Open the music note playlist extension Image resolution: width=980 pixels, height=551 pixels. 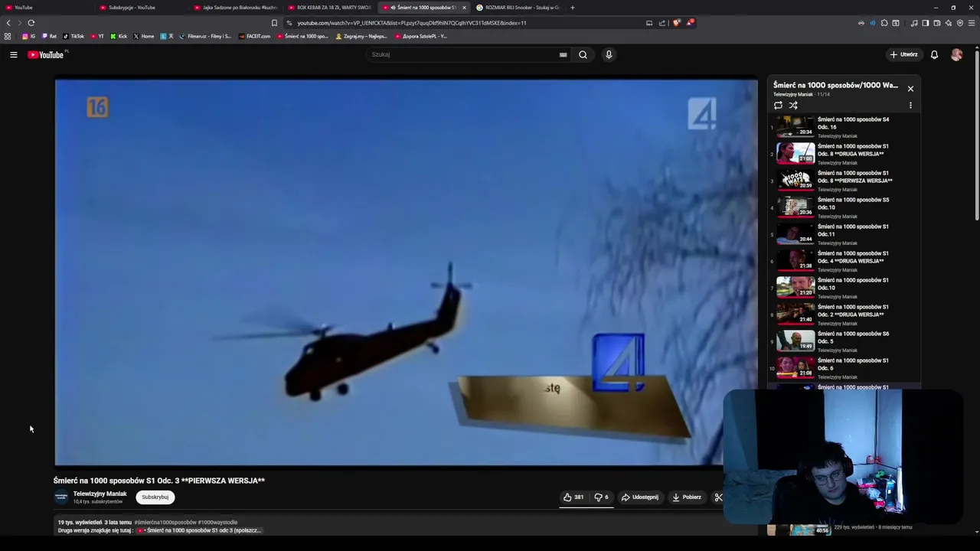pyautogui.click(x=913, y=23)
